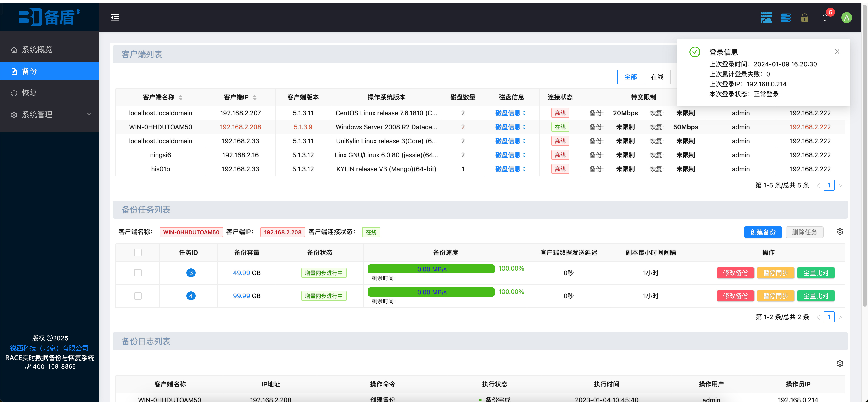The width and height of the screenshot is (868, 402).
Task: Click the server list icon in header
Action: pyautogui.click(x=785, y=18)
